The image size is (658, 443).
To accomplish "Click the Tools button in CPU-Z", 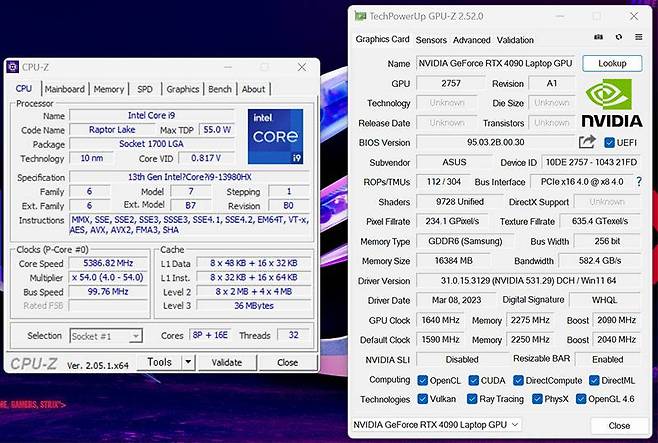I will [x=159, y=362].
